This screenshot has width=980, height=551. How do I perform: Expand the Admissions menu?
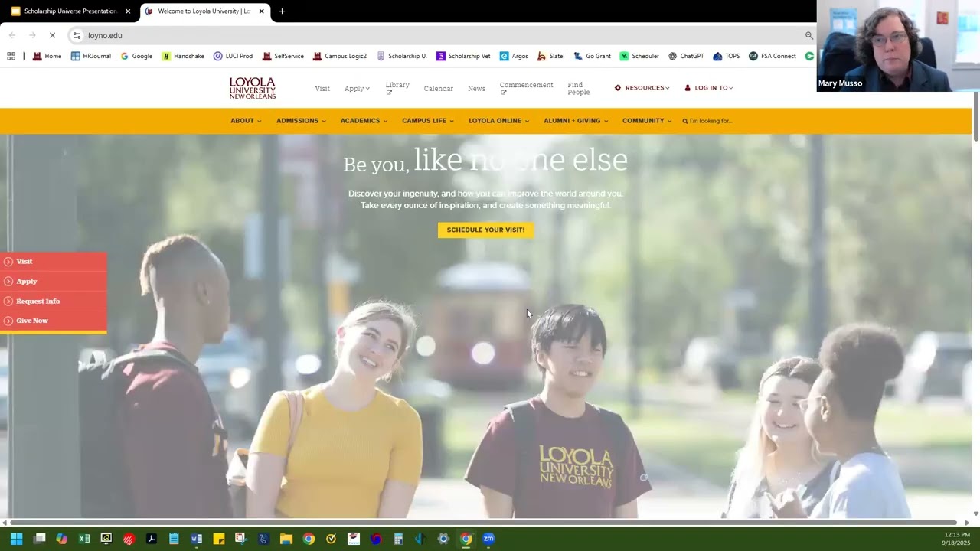tap(301, 121)
